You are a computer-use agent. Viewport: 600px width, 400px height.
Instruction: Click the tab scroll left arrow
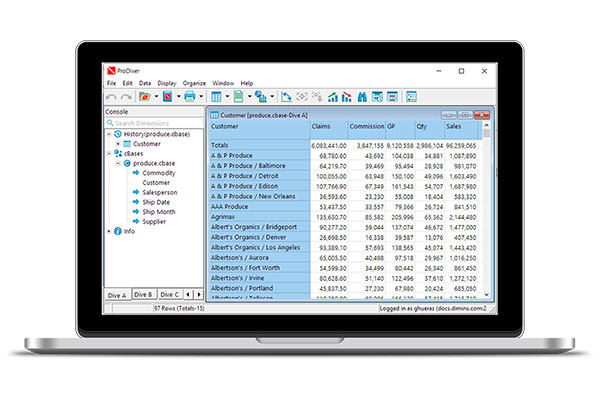[188, 294]
